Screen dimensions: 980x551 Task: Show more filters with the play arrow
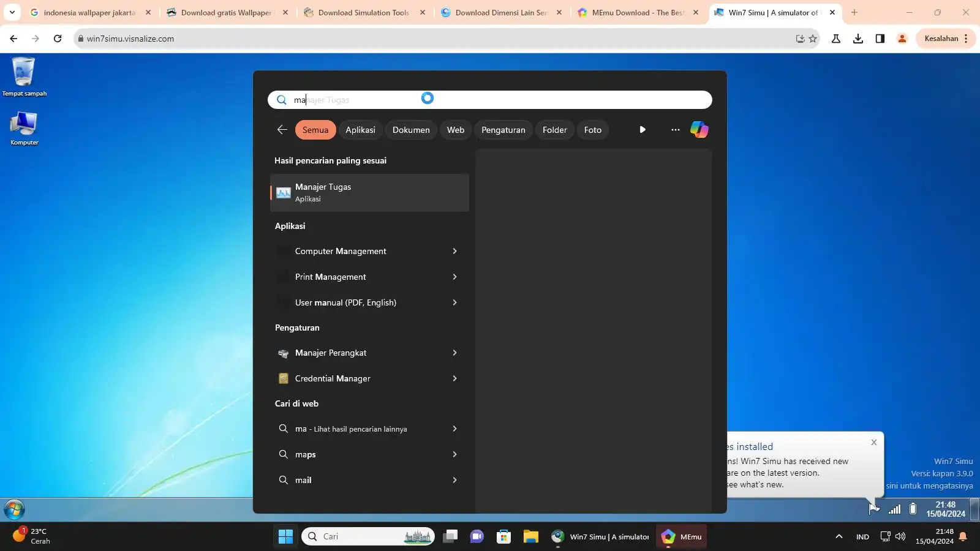[642, 130]
